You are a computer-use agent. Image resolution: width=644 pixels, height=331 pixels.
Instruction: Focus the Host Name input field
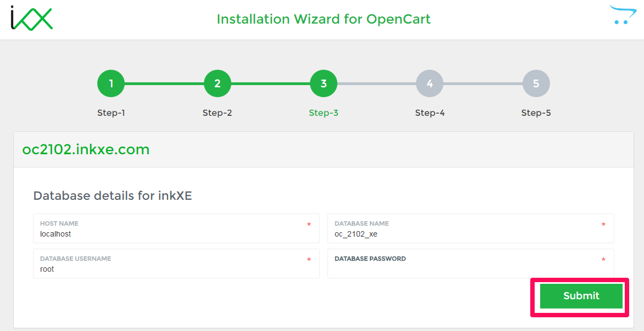click(176, 228)
